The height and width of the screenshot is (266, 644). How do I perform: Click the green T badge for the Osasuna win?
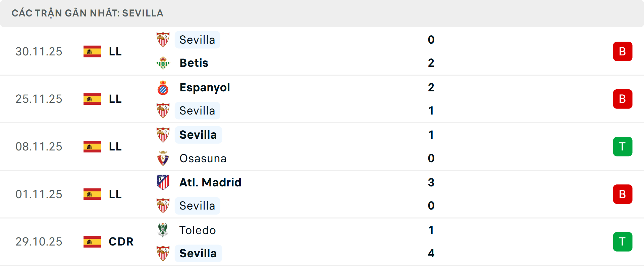tap(623, 146)
